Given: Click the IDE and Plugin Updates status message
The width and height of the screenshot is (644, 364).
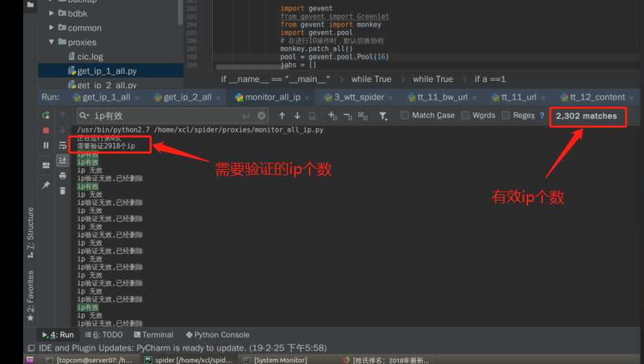Looking at the screenshot, I should point(183,348).
